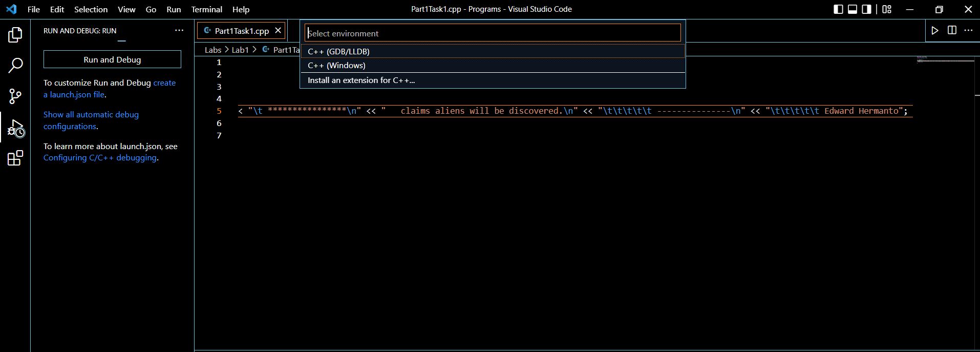Select the Part1Task1.cpp editor tab
Image resolution: width=980 pixels, height=352 pixels.
241,31
